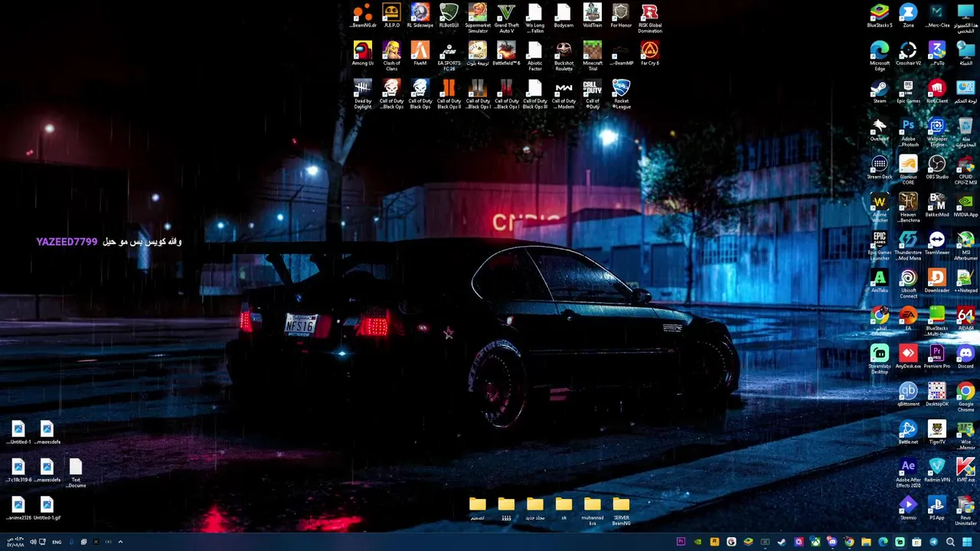
Task: Launch Crosshair V2 icon
Action: coord(908,54)
